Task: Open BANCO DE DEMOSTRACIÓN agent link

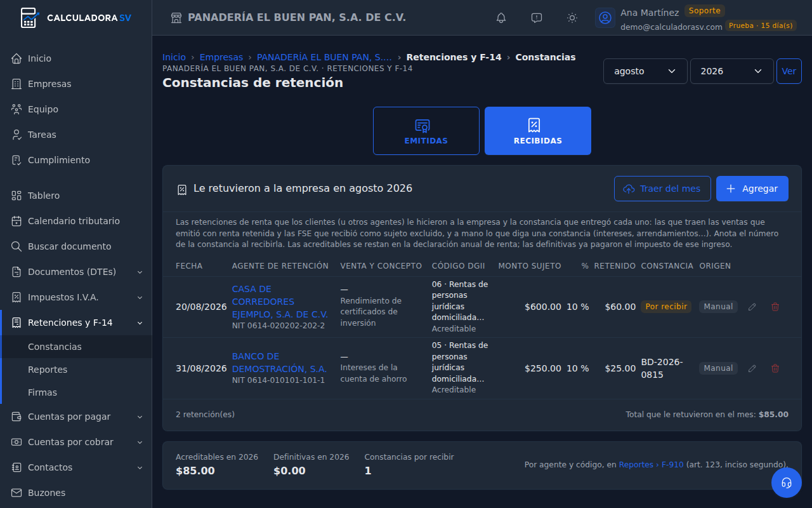Action: (279, 363)
